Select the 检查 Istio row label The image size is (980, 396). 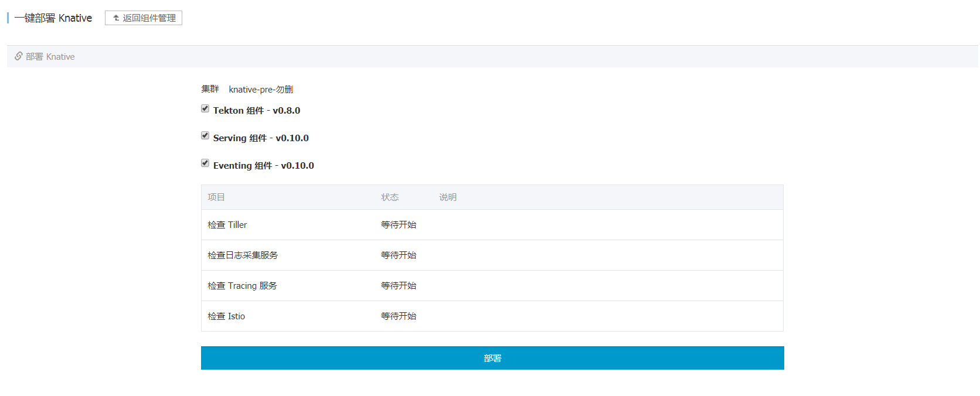[226, 316]
